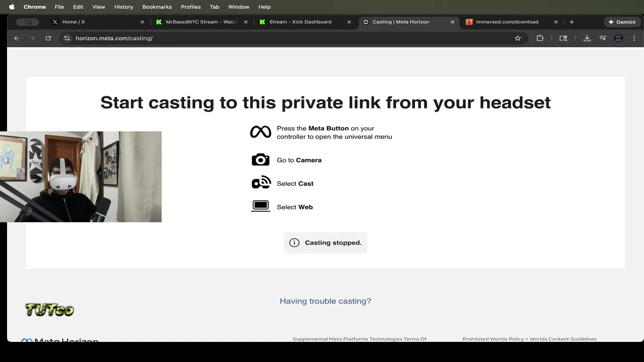Click the webcam overlay video thumbnail
Viewport: 644px width, 362px height.
tap(80, 177)
